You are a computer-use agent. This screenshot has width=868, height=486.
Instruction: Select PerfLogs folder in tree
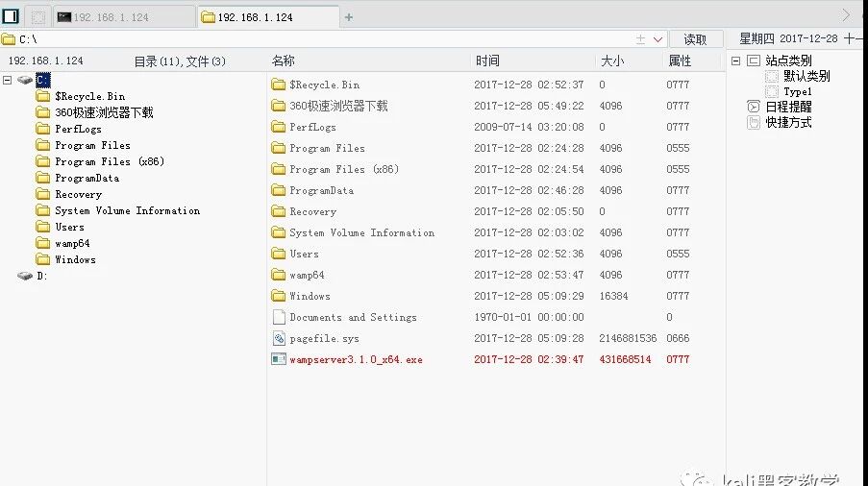(78, 129)
